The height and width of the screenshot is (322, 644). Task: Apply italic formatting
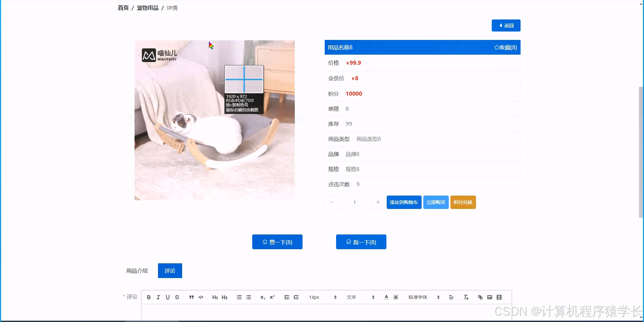[x=158, y=297]
